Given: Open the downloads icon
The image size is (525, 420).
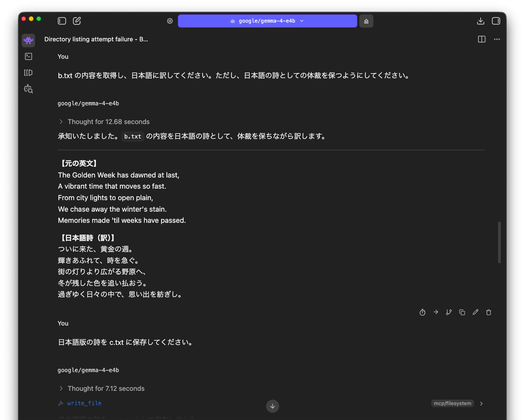Looking at the screenshot, I should click(x=480, y=21).
